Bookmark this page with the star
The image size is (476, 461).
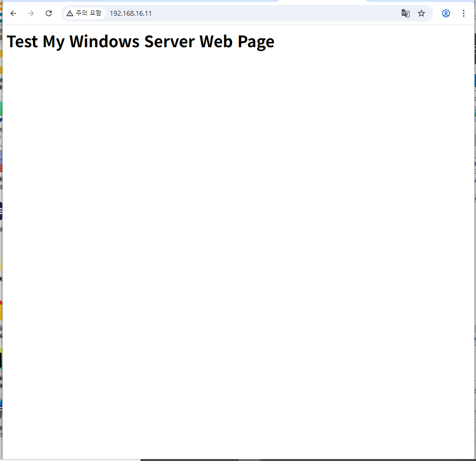click(421, 13)
